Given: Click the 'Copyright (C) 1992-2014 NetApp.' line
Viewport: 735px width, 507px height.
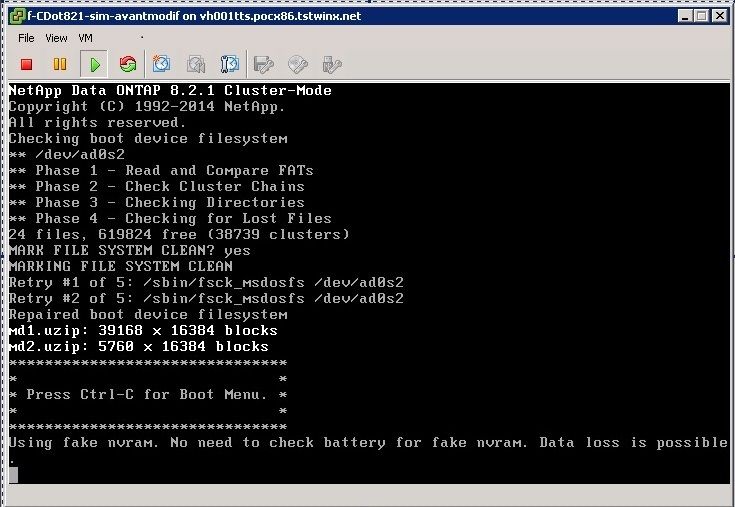Looking at the screenshot, I should [147, 106].
